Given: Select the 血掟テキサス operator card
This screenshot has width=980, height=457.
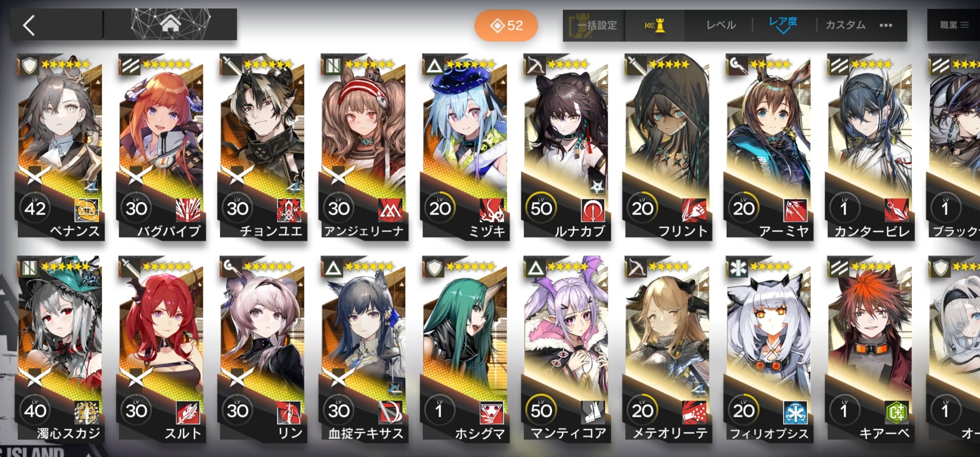Looking at the screenshot, I should click(363, 349).
